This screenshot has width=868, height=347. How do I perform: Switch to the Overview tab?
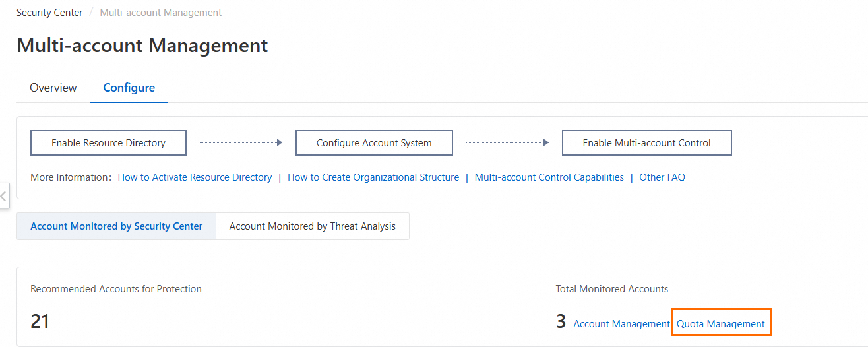point(53,88)
